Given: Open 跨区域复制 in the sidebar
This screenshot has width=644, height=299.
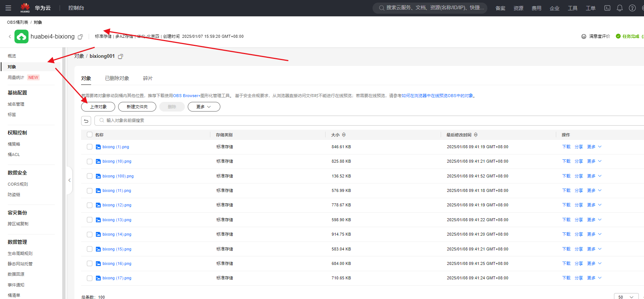Looking at the screenshot, I should [x=18, y=224].
